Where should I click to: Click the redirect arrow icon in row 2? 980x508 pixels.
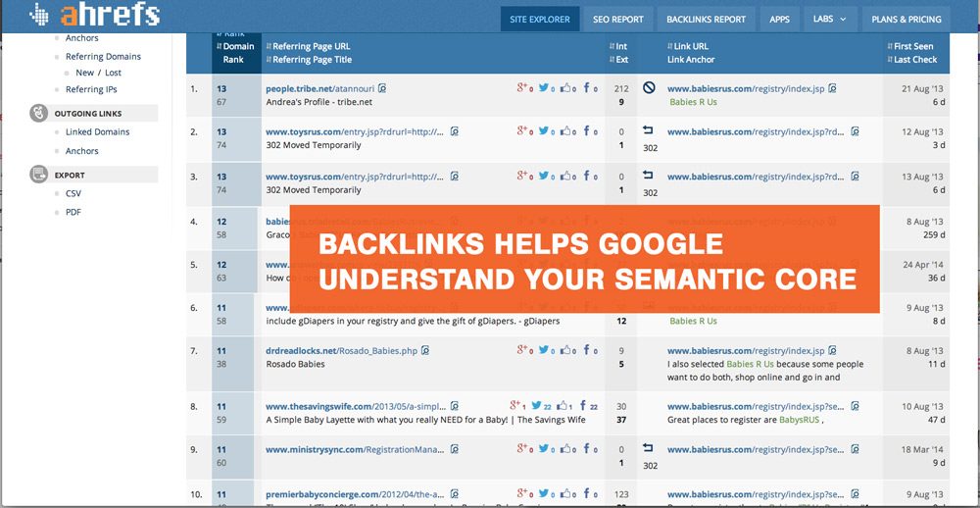tap(648, 130)
